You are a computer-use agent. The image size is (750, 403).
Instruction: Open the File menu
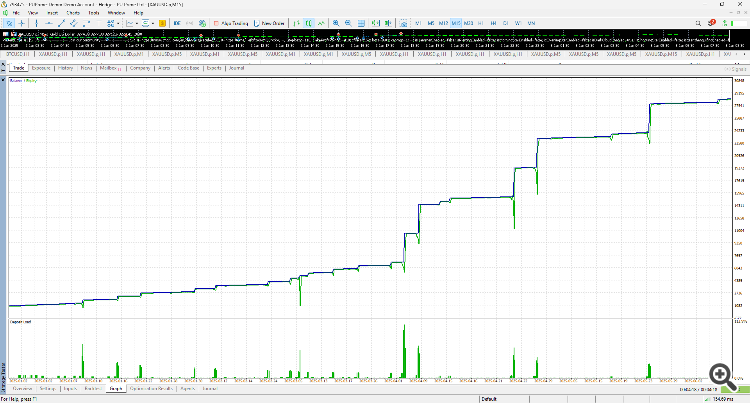[16, 13]
